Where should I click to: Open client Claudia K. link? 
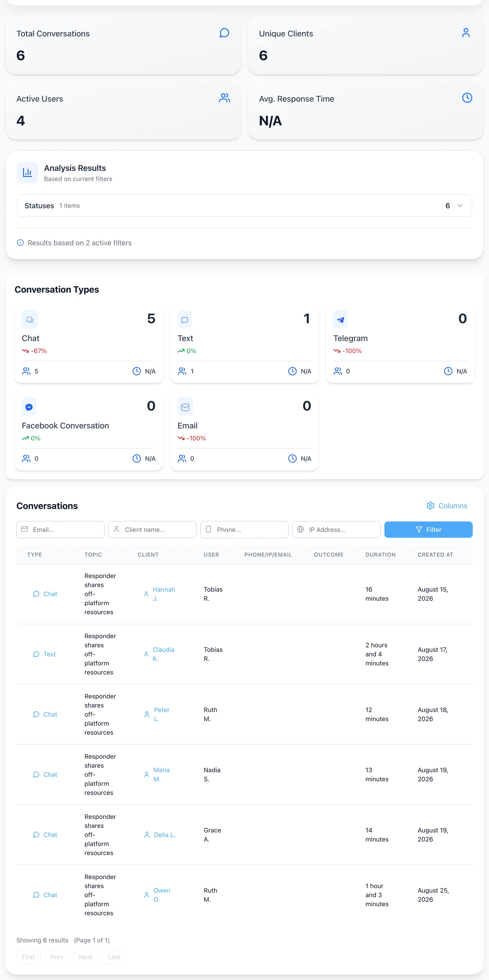(159, 654)
